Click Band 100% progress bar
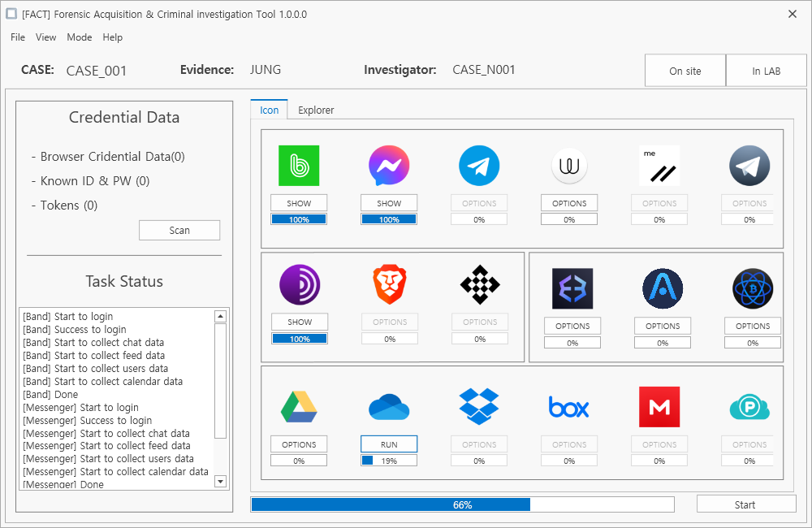This screenshot has width=812, height=528. pyautogui.click(x=299, y=219)
